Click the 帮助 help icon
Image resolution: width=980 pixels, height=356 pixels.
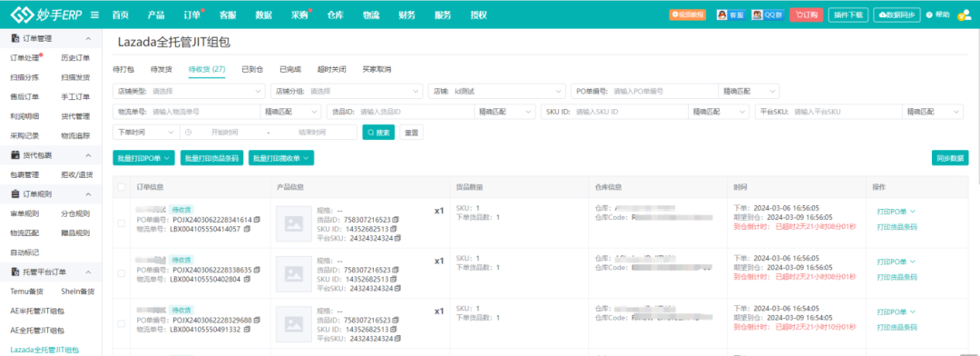[937, 15]
